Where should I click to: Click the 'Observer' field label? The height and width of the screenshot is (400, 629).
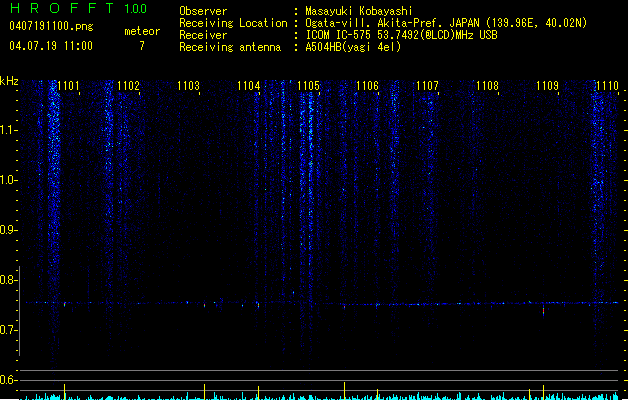coord(203,11)
